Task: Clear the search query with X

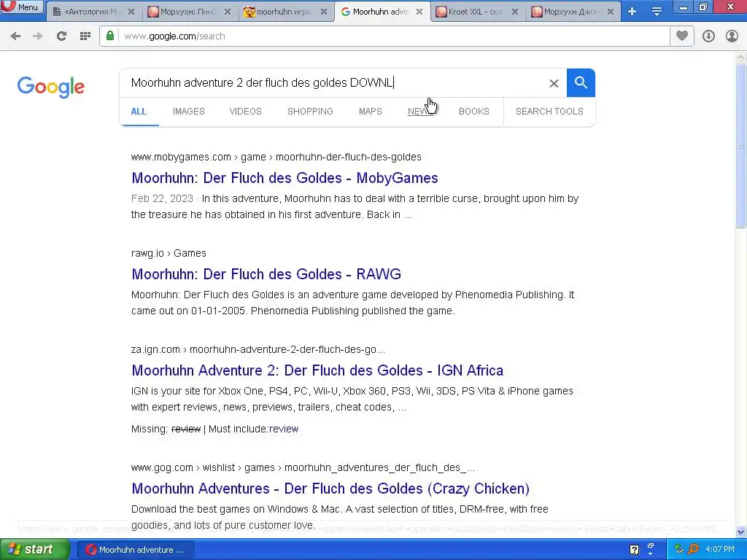Action: coord(554,83)
